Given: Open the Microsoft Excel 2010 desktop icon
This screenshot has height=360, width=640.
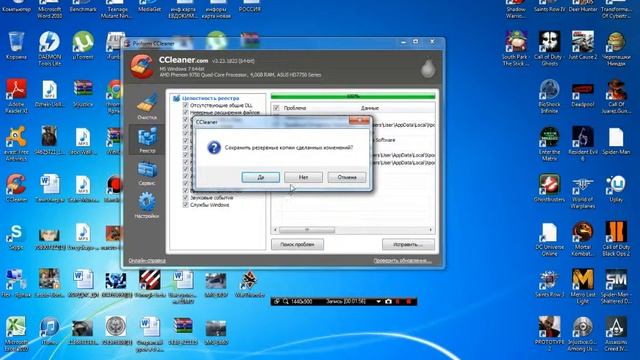Looking at the screenshot, I should (x=16, y=333).
